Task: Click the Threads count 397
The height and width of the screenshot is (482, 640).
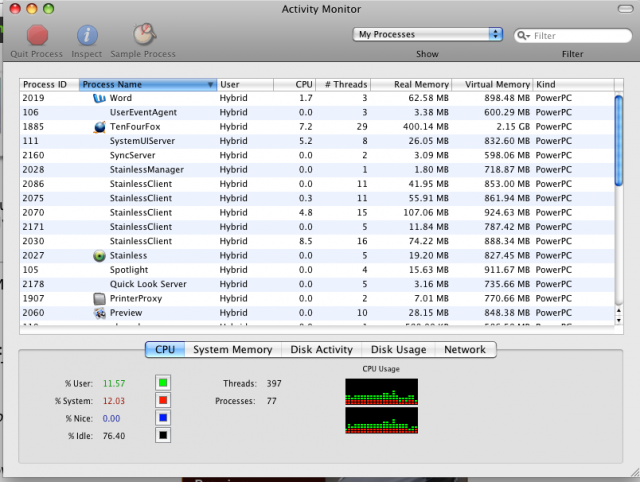Action: coord(274,383)
